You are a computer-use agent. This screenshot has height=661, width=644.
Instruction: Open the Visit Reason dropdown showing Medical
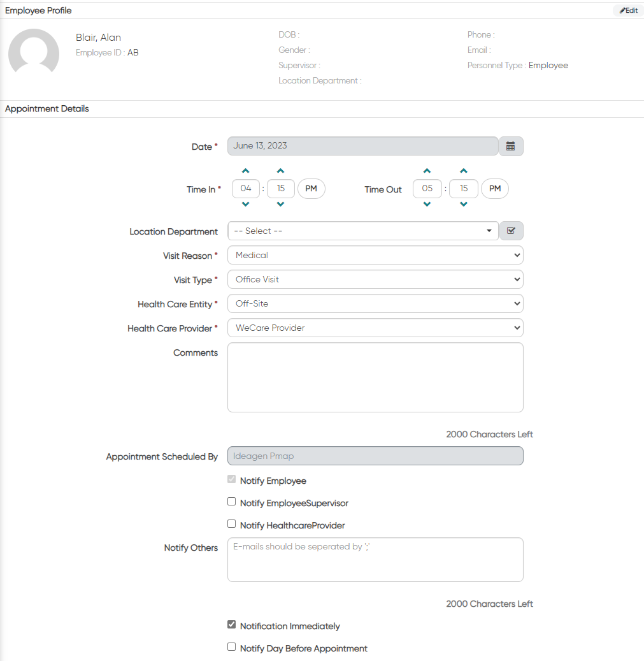click(375, 255)
